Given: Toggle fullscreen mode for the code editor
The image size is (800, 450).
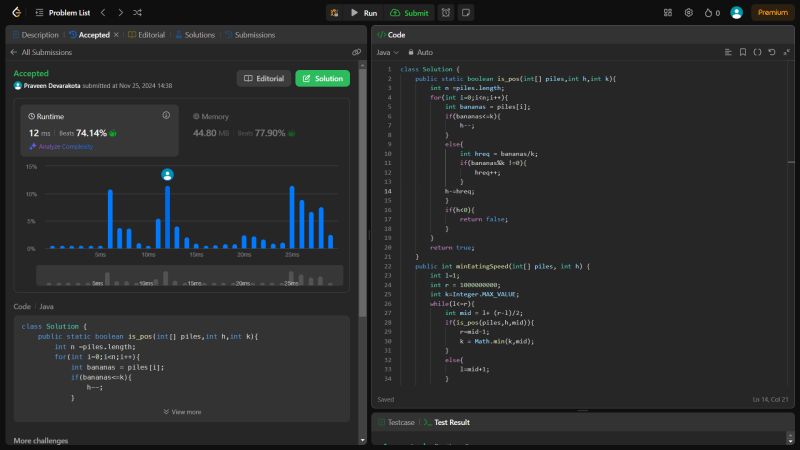Looking at the screenshot, I should (786, 51).
